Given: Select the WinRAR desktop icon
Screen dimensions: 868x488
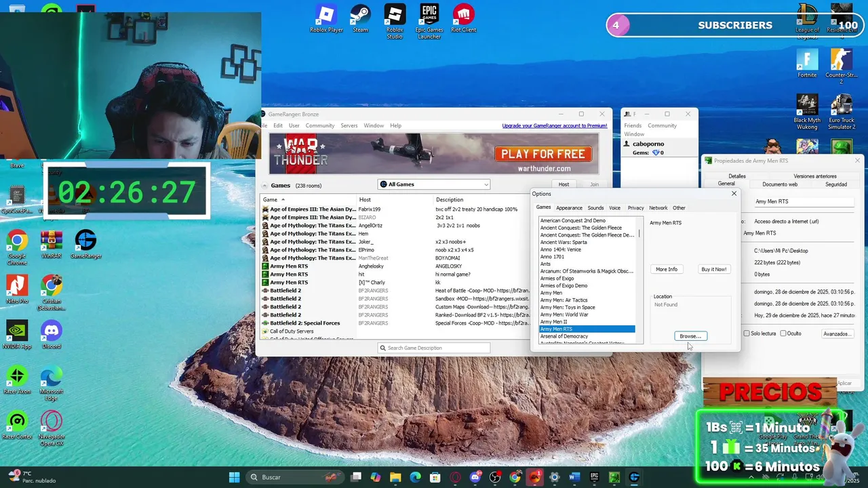Looking at the screenshot, I should pos(52,245).
